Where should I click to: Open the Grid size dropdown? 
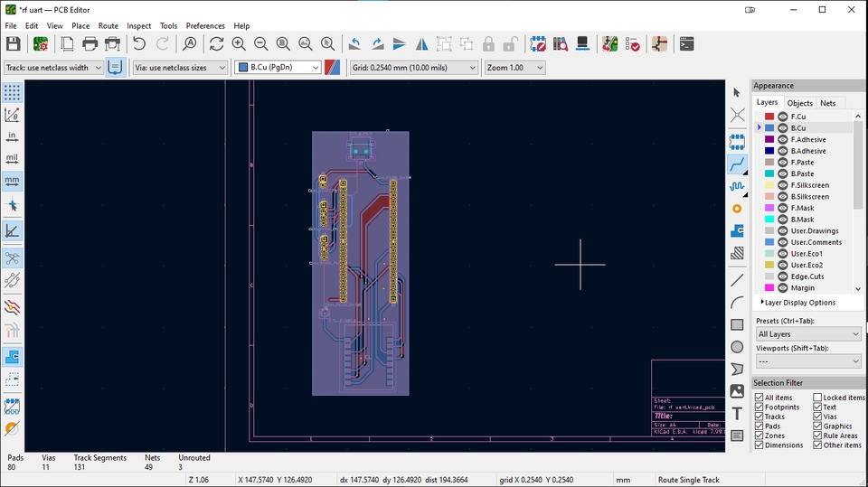click(413, 68)
